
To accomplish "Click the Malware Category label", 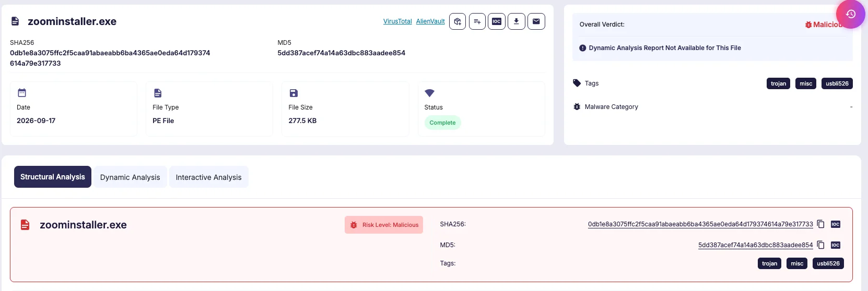I will pos(611,107).
